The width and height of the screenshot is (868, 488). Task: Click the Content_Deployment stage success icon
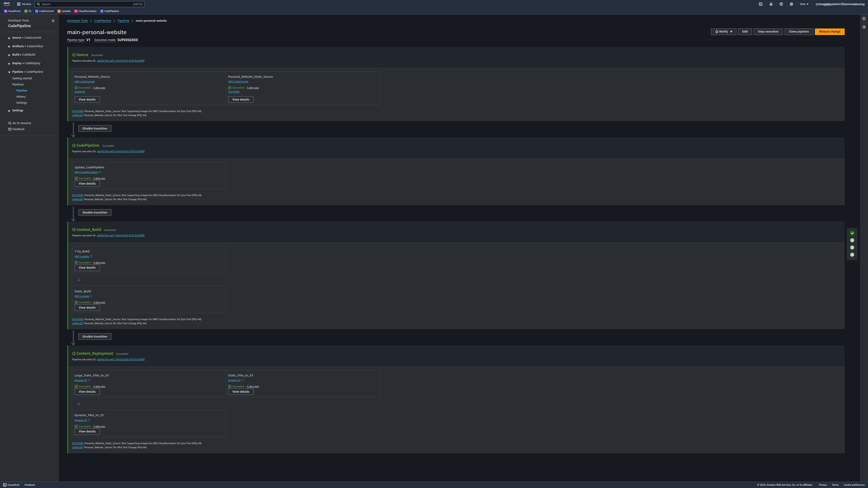(74, 354)
